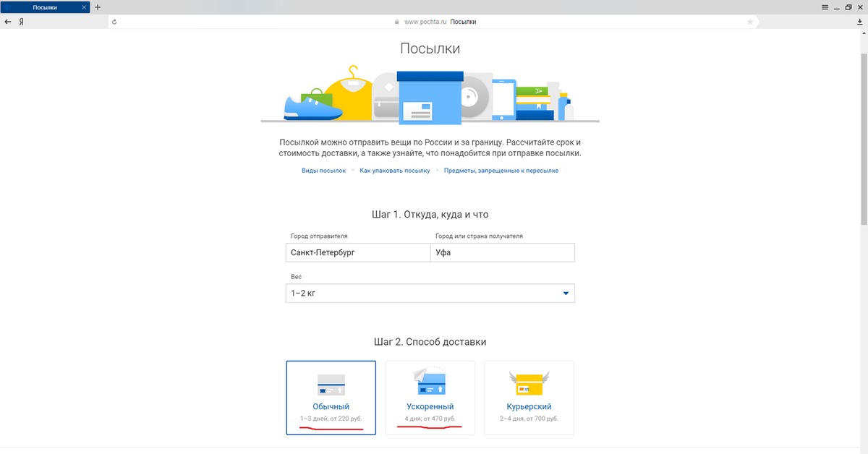The image size is (868, 454).
Task: Open Как упаковать посылку link
Action: tap(395, 171)
